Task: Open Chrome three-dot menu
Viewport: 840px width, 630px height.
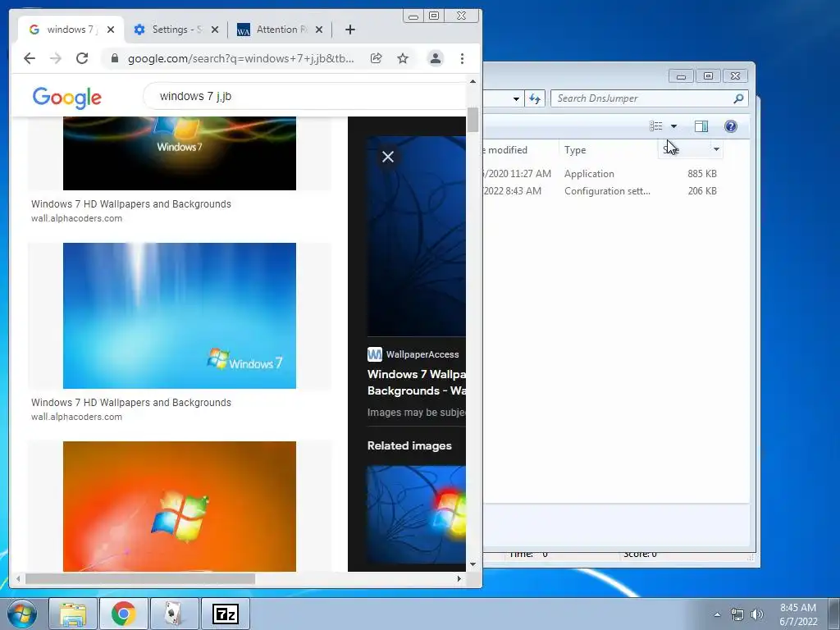Action: 463,58
